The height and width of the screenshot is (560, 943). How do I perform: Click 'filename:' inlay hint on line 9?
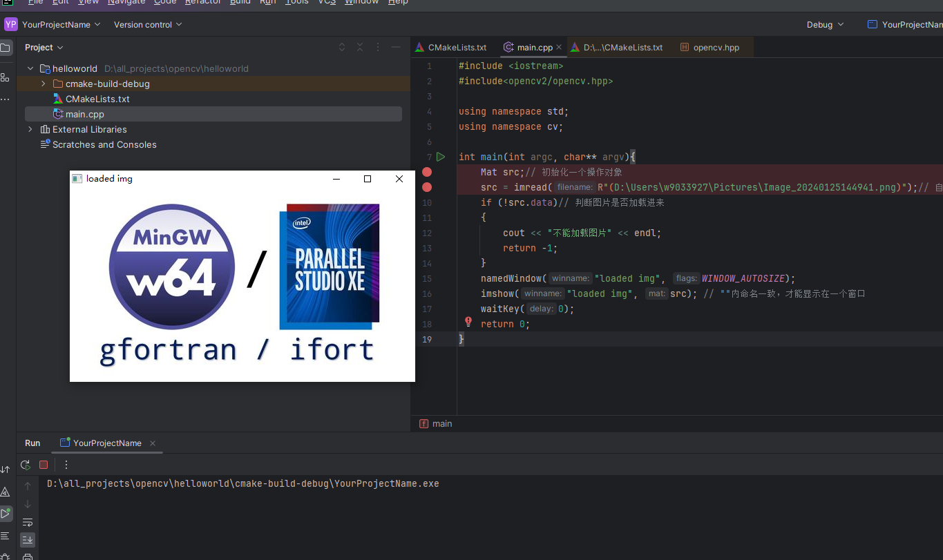[x=575, y=187]
